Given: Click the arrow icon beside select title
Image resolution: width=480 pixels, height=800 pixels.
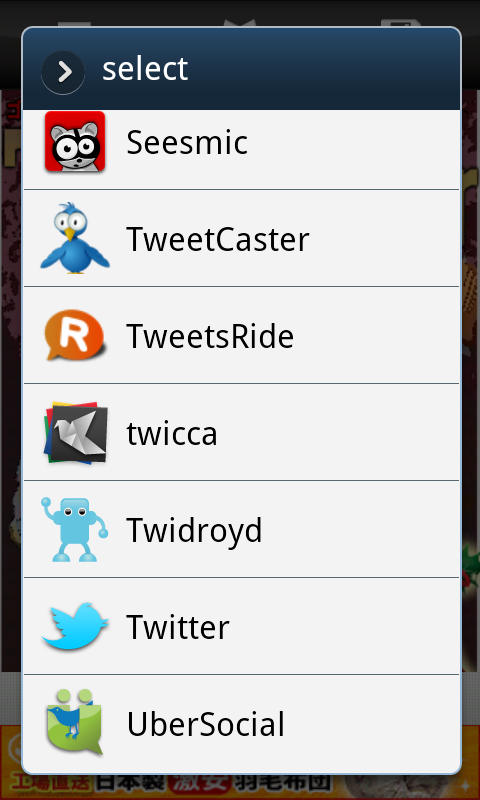Looking at the screenshot, I should click(x=63, y=72).
